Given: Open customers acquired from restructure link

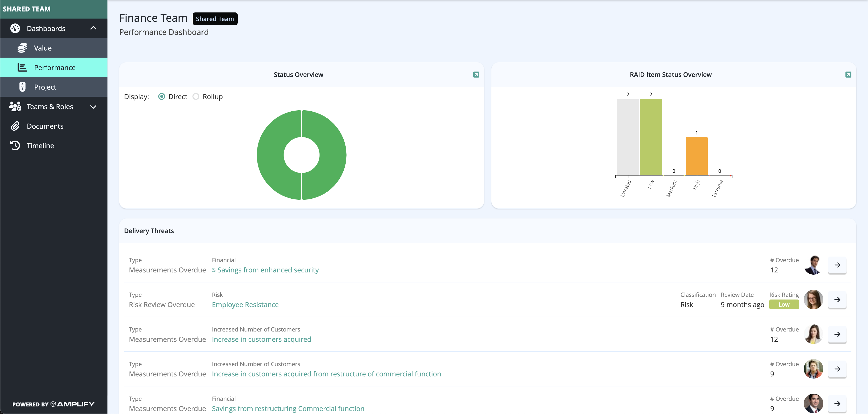Looking at the screenshot, I should pyautogui.click(x=326, y=374).
